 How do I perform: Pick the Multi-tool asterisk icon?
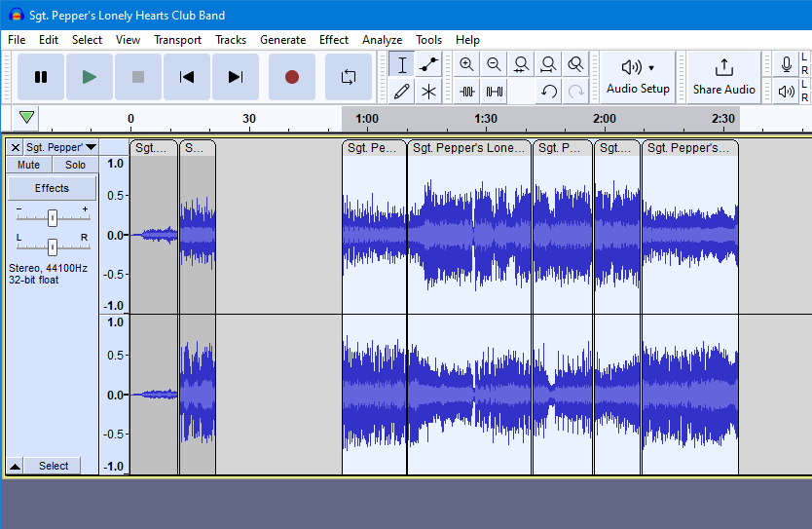(x=428, y=92)
